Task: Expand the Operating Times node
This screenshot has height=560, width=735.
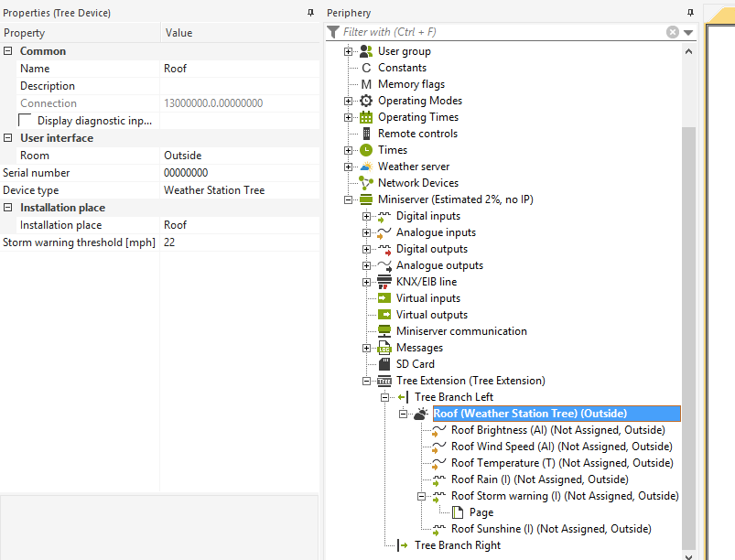Action: pyautogui.click(x=348, y=117)
